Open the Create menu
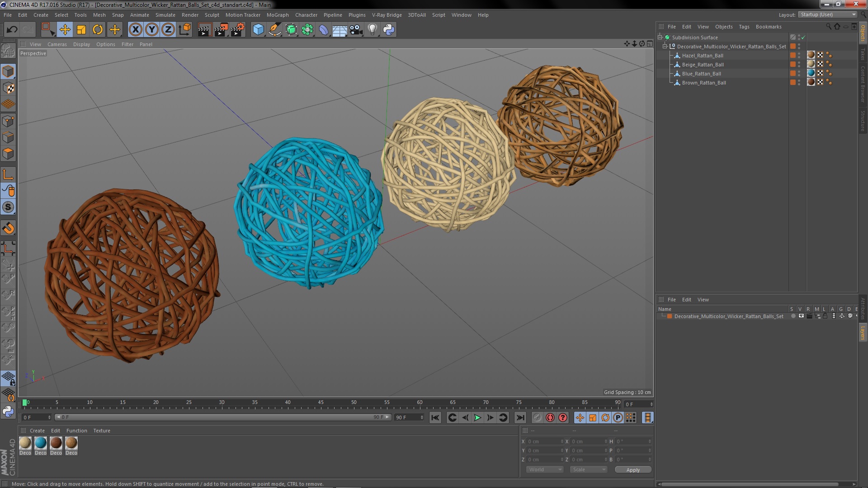The image size is (868, 488). tap(41, 15)
